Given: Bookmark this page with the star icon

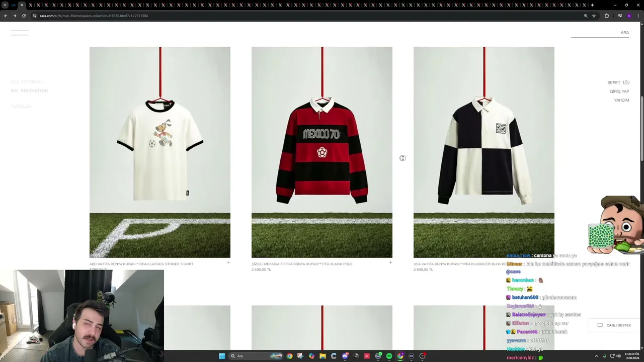Looking at the screenshot, I should click(x=594, y=16).
